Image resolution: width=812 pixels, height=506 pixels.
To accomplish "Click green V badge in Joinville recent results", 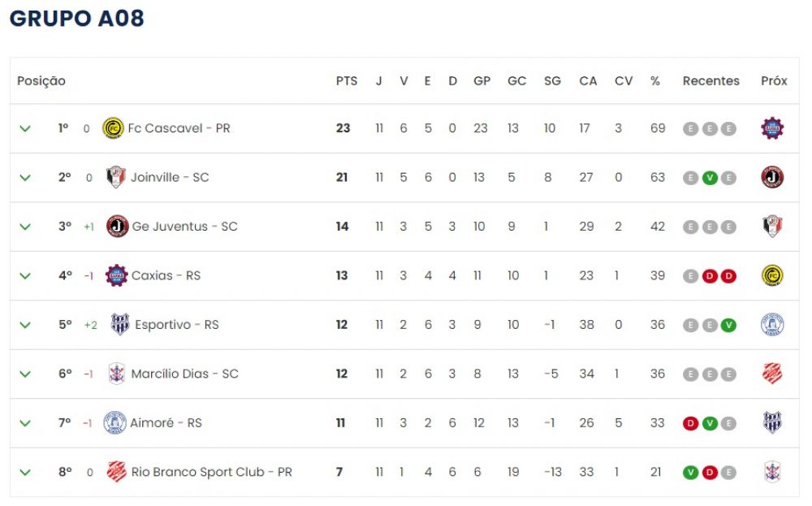I will click(710, 178).
